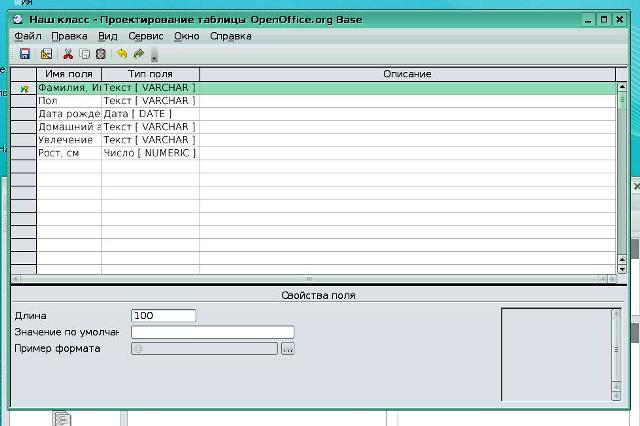The width and height of the screenshot is (640, 426).
Task: Redo the last undone action
Action: pos(139,54)
